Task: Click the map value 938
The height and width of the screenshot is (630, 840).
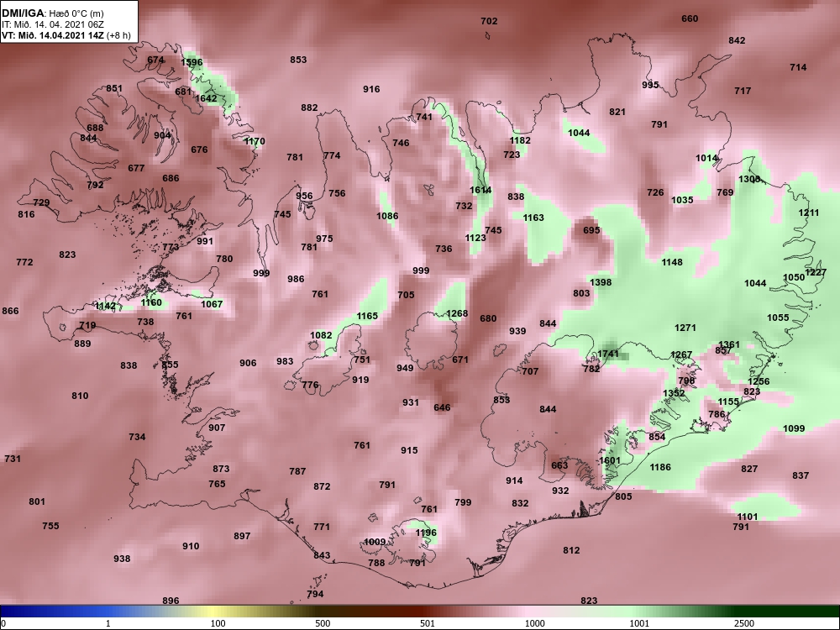Action: [122, 559]
